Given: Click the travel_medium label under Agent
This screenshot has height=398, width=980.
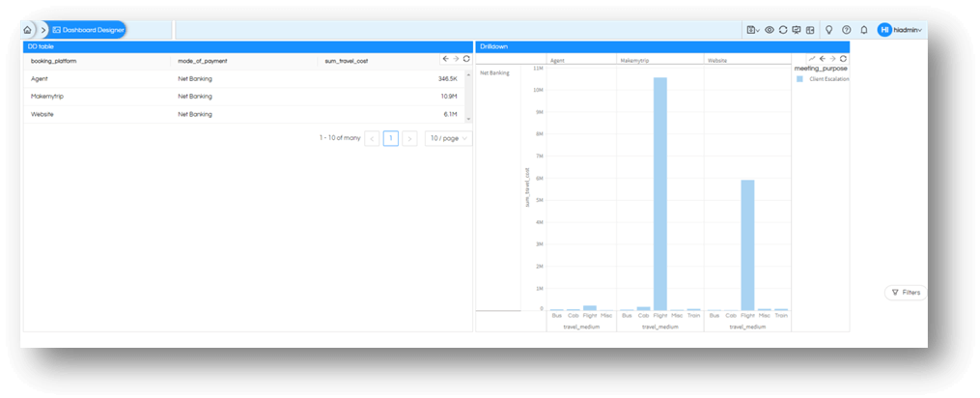Looking at the screenshot, I should point(582,327).
